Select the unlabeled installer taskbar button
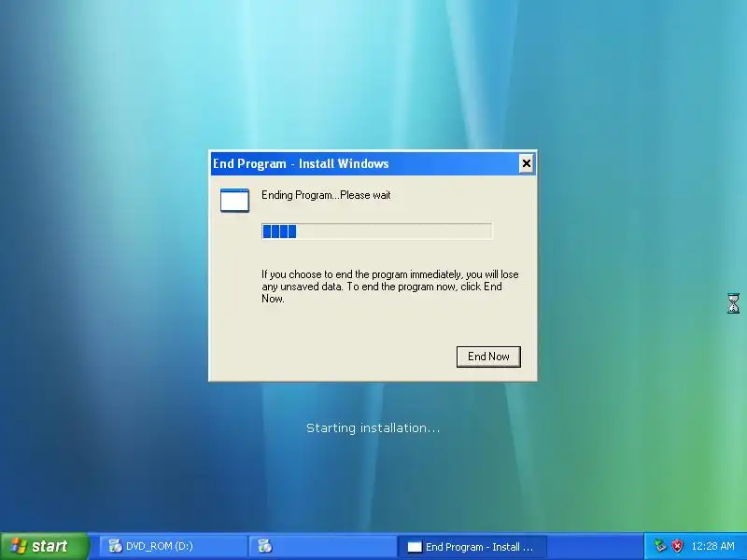The height and width of the screenshot is (560, 747). [x=322, y=546]
